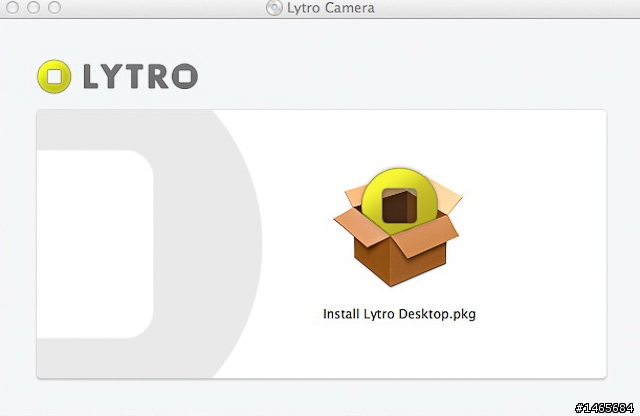
Task: Click the Lytro Camera disc icon in title bar
Action: click(274, 7)
